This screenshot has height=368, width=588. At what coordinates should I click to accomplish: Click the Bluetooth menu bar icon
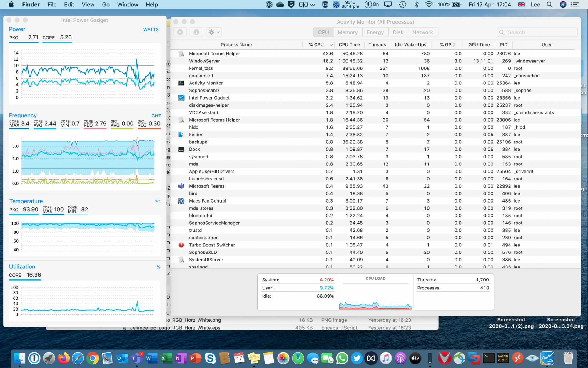pyautogui.click(x=417, y=4)
